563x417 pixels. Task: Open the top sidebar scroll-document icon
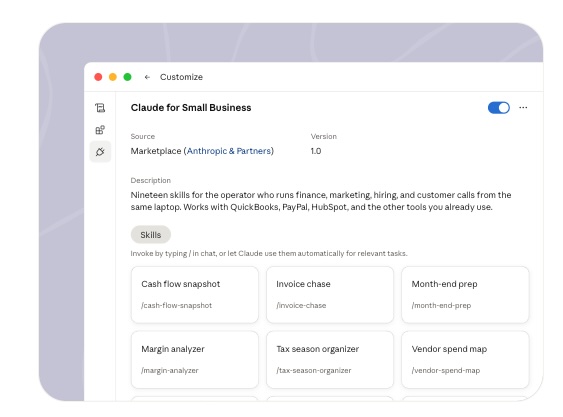point(100,108)
